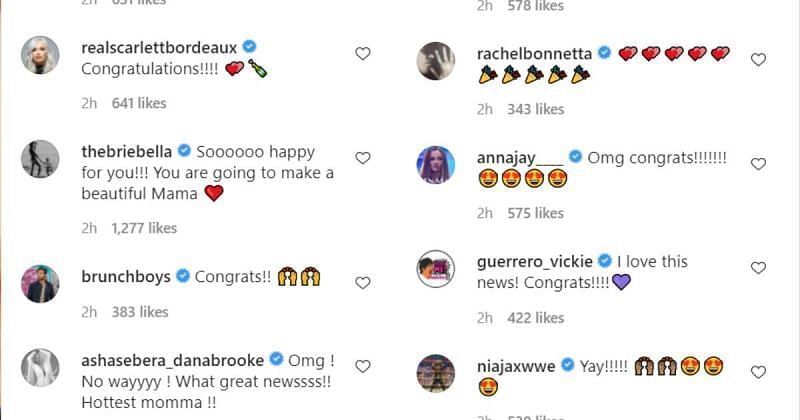Heart guerrero_vickie's comment
The width and height of the screenshot is (800, 420).
[x=758, y=268]
